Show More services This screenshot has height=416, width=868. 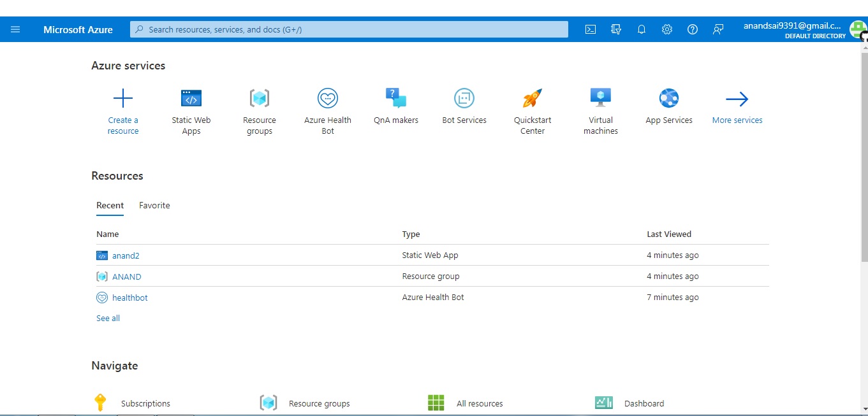pos(737,105)
